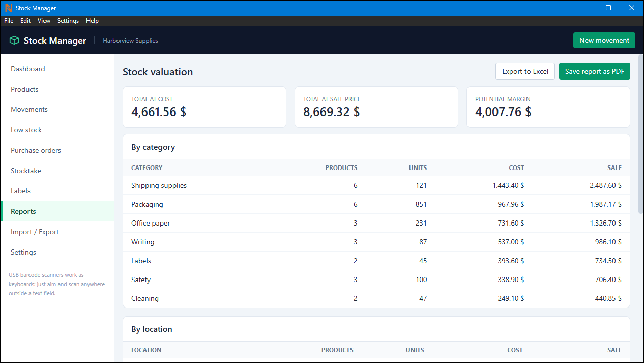The width and height of the screenshot is (644, 363).
Task: Click the New movement button
Action: (x=604, y=40)
